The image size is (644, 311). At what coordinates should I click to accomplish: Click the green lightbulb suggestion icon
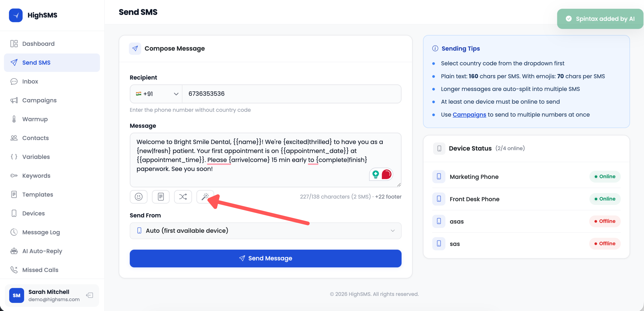click(376, 174)
